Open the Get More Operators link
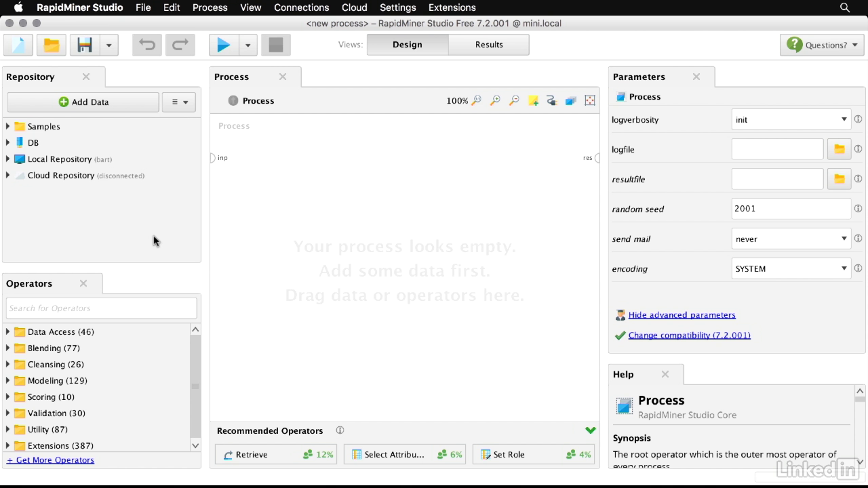Image resolution: width=868 pixels, height=488 pixels. point(50,460)
